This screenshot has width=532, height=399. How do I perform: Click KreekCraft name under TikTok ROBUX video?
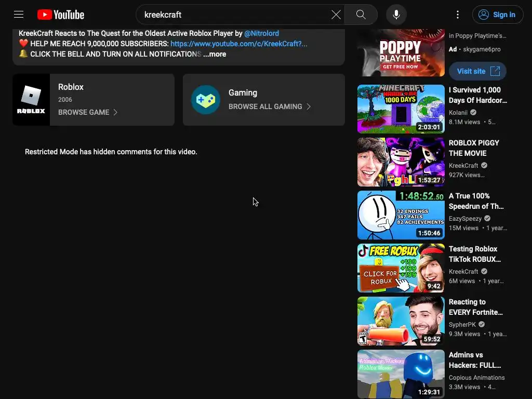[463, 271]
